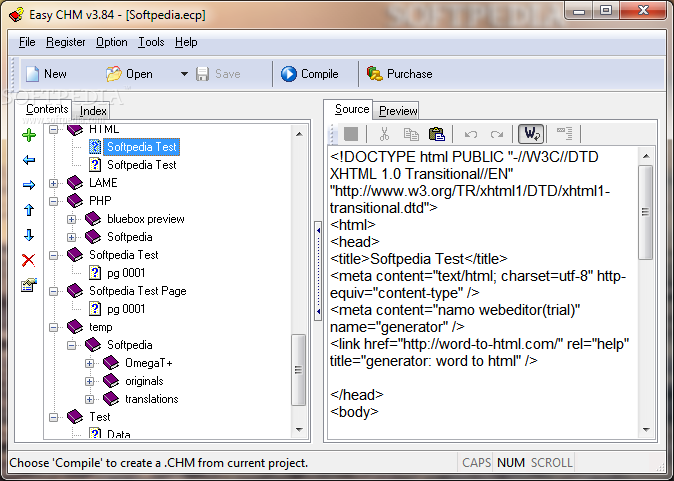Expand the OmegaT+ tree node
The width and height of the screenshot is (674, 481).
coord(89,363)
